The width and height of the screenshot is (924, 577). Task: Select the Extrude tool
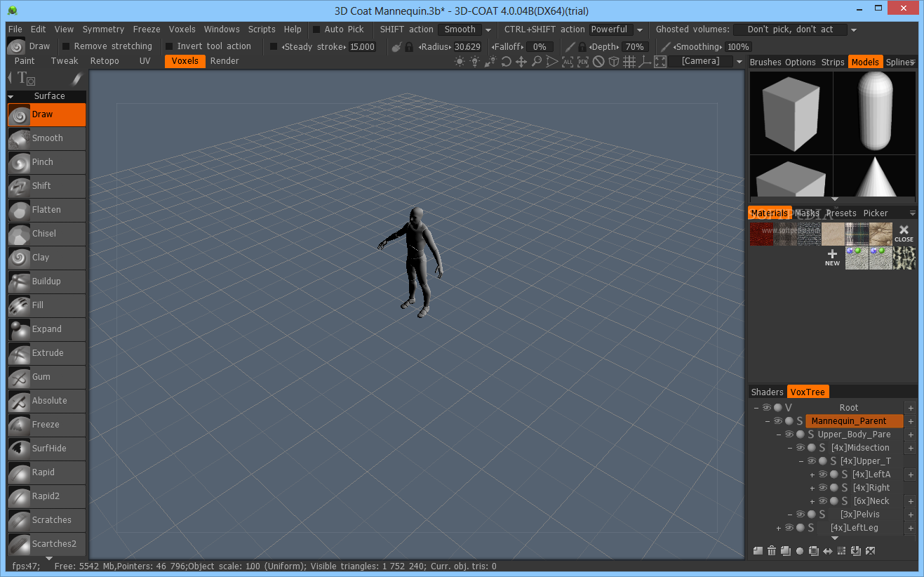[46, 353]
